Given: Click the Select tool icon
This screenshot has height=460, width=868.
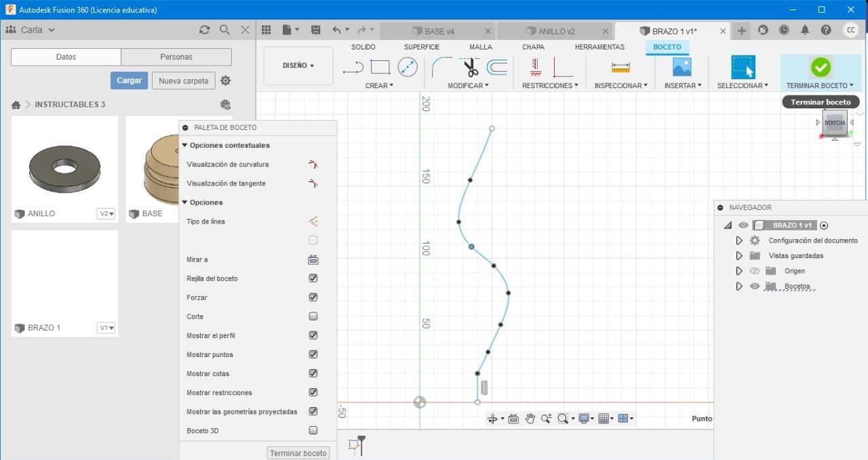Looking at the screenshot, I should click(743, 67).
